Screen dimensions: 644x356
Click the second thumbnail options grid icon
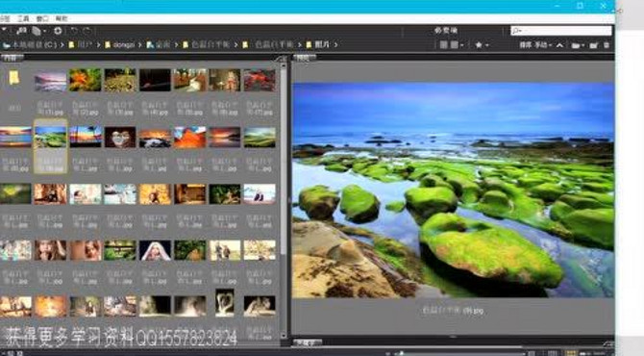click(x=454, y=45)
